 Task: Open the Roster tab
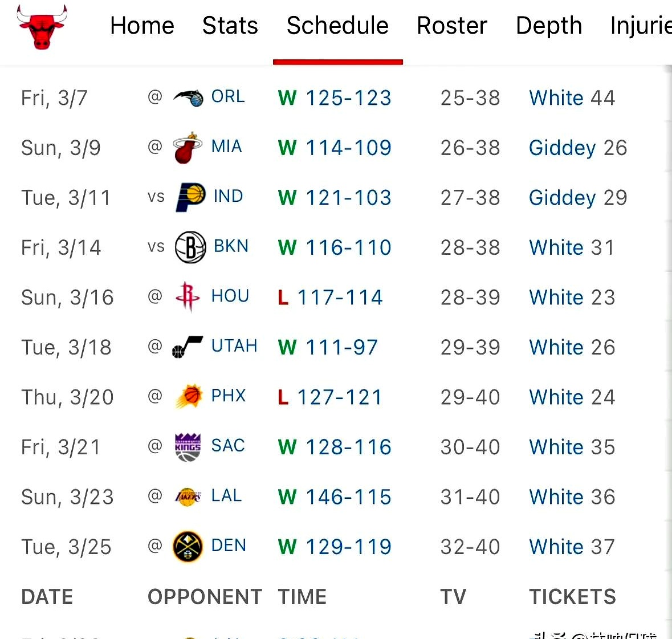(x=451, y=26)
